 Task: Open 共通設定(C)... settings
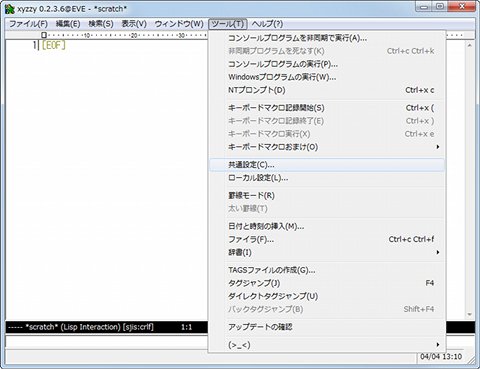327,165
